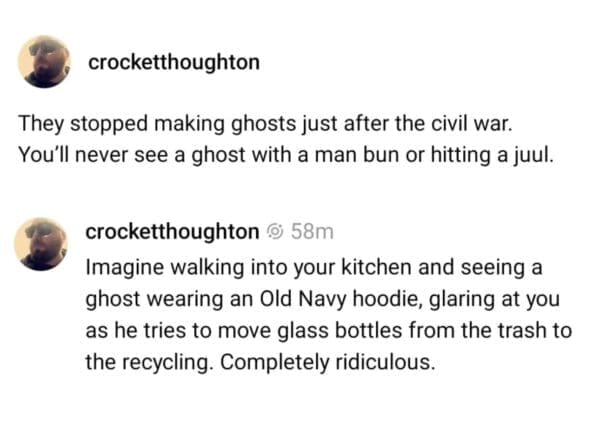The image size is (600, 445).
Task: Click the line about glass bottles
Action: (x=329, y=330)
